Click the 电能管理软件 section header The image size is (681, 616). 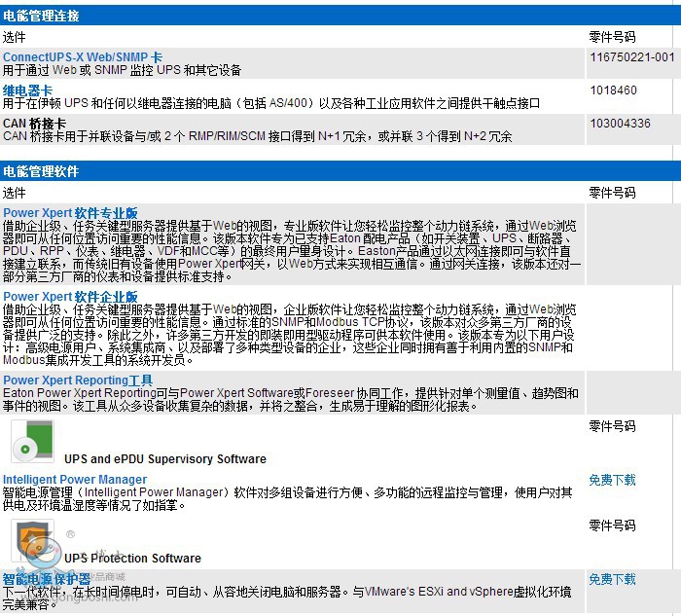click(x=42, y=171)
